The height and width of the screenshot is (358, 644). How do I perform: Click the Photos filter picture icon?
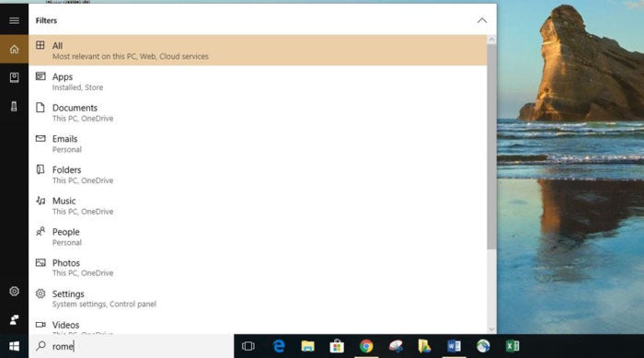click(40, 262)
